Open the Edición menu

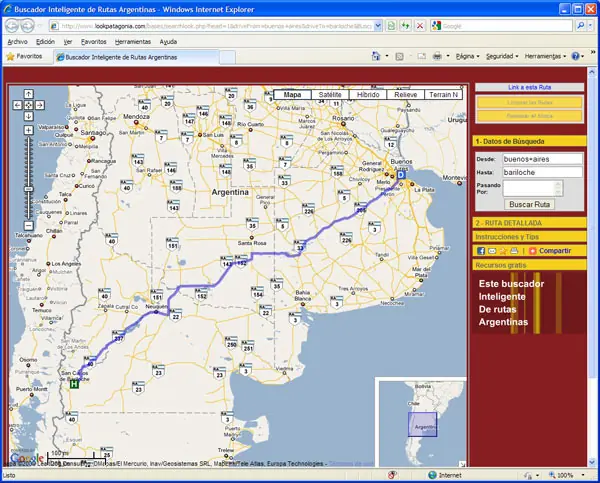(45, 41)
